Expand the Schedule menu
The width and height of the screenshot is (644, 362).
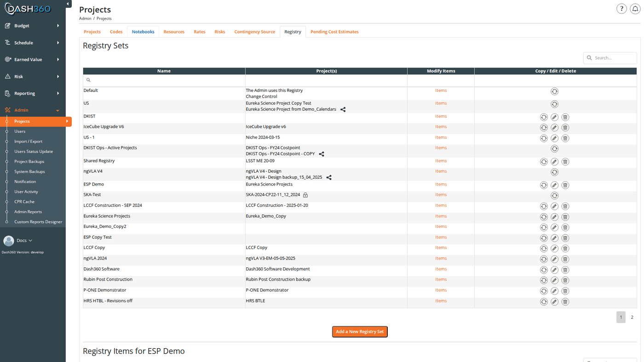pyautogui.click(x=33, y=43)
